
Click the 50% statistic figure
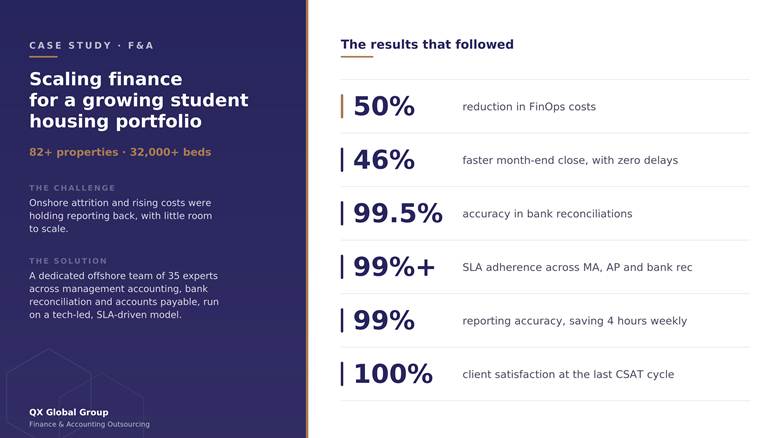tap(384, 106)
